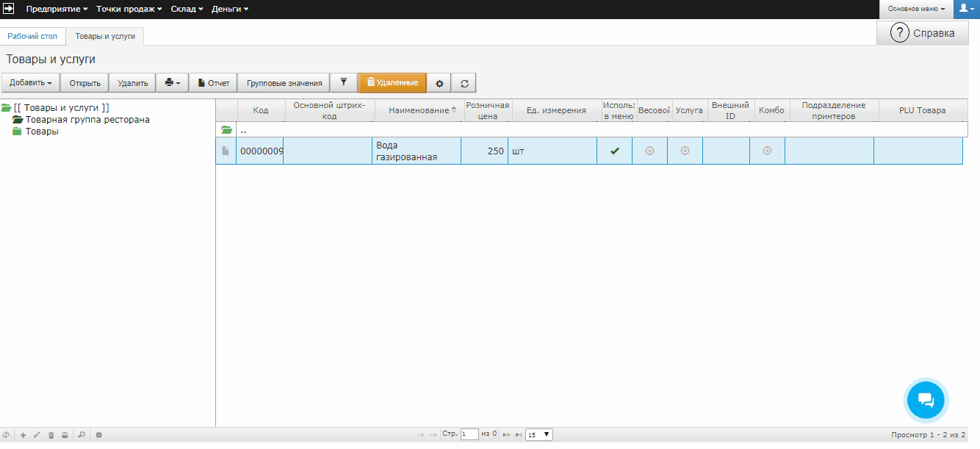This screenshot has width=980, height=449.
Task: Expand the printer dropdown button
Action: 173,83
